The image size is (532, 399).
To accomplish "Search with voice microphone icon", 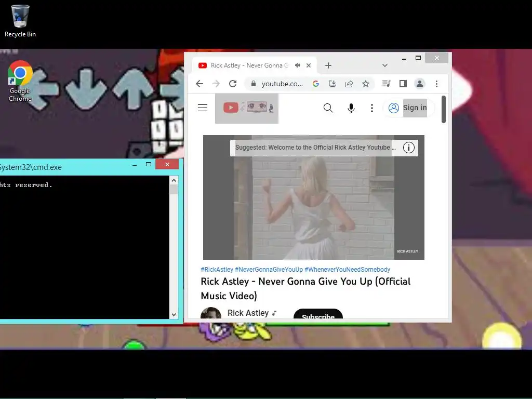I will pos(351,108).
